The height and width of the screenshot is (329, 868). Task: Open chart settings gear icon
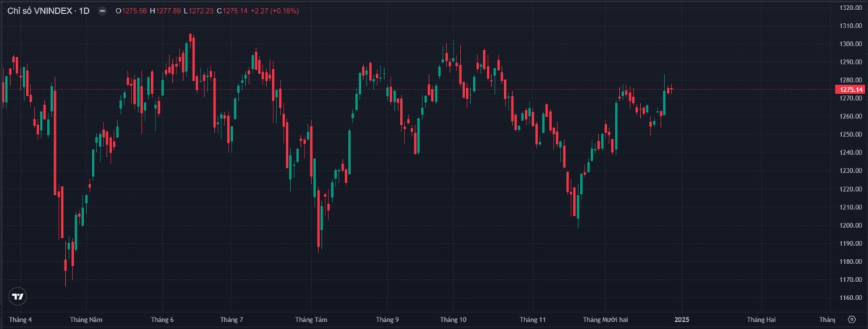click(851, 320)
